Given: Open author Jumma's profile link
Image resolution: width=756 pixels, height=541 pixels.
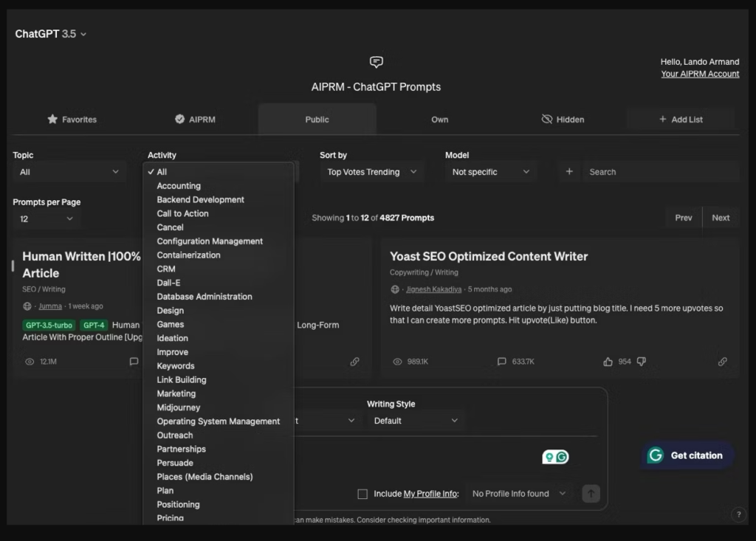Looking at the screenshot, I should [x=50, y=306].
